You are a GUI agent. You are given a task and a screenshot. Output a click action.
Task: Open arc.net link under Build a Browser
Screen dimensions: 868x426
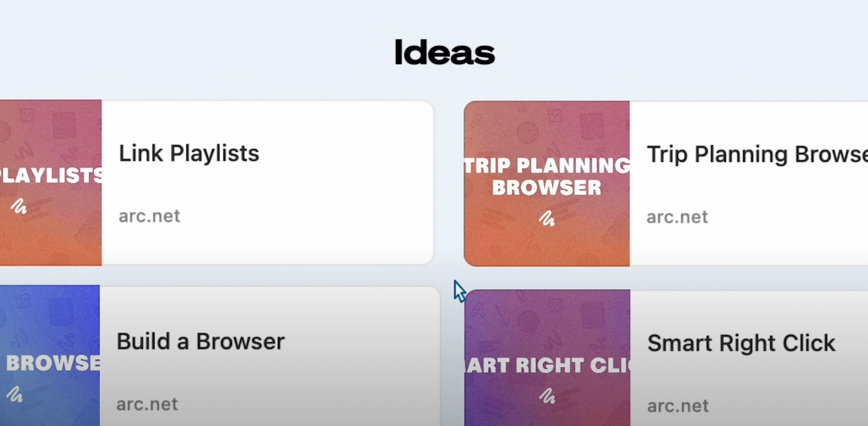tap(147, 404)
